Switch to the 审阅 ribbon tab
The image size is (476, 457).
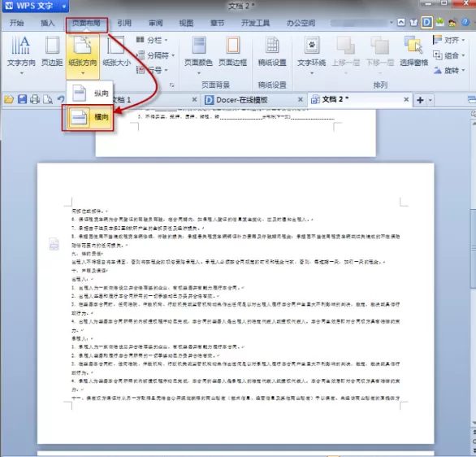(156, 23)
